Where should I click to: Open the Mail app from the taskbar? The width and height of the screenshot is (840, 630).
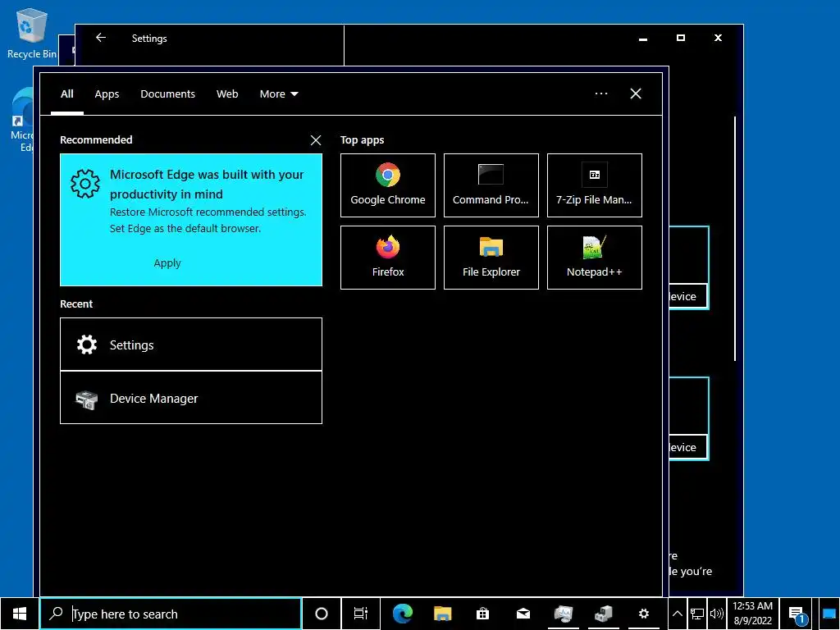[523, 614]
